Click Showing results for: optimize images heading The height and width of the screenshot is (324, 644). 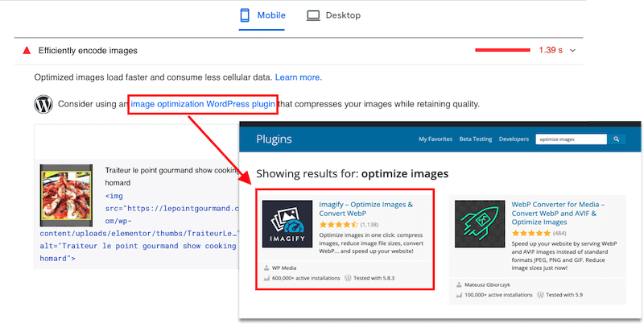(353, 174)
